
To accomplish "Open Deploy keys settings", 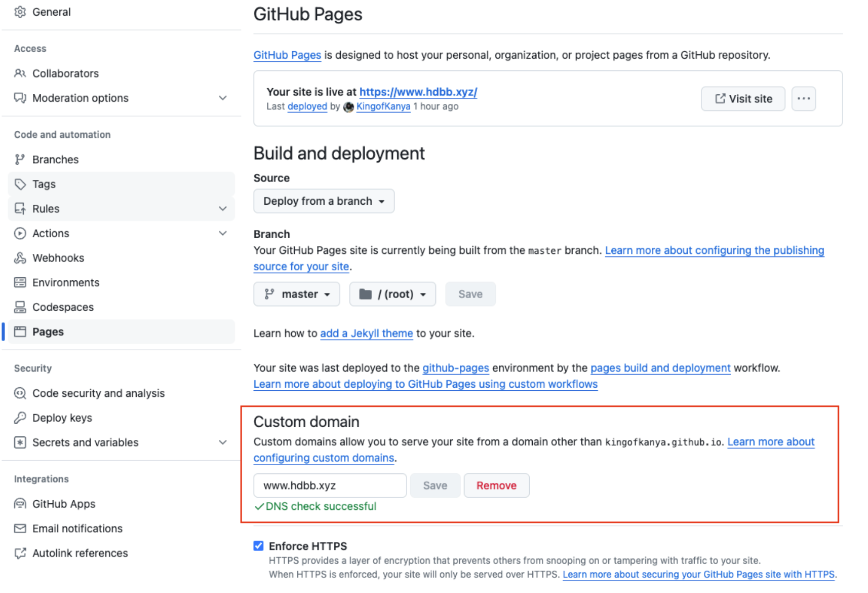I will (121, 418).
